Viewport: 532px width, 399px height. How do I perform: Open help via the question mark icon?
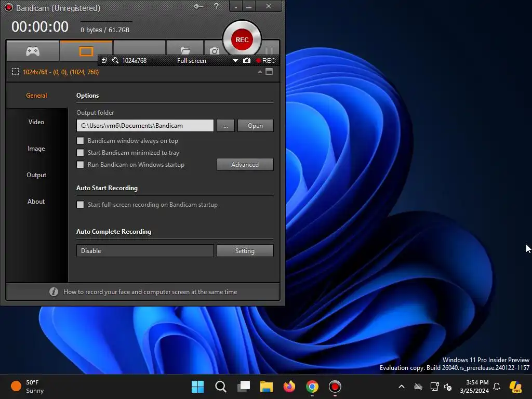pyautogui.click(x=216, y=6)
